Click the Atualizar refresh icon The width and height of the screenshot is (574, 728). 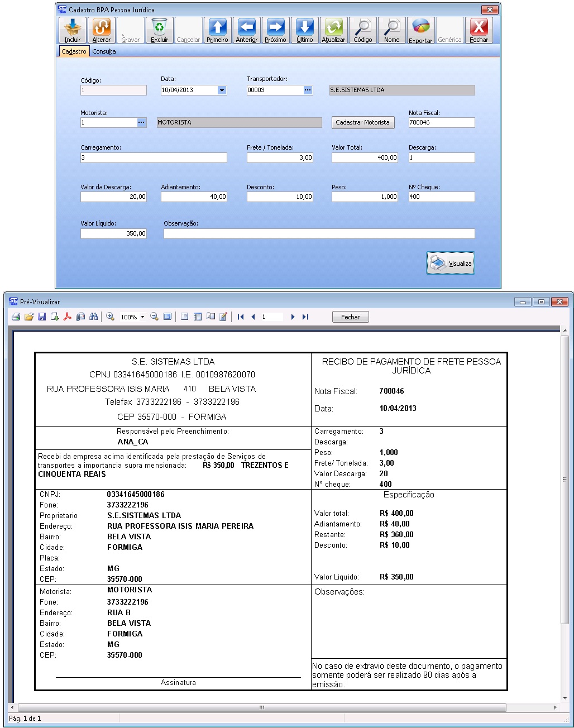pos(333,30)
